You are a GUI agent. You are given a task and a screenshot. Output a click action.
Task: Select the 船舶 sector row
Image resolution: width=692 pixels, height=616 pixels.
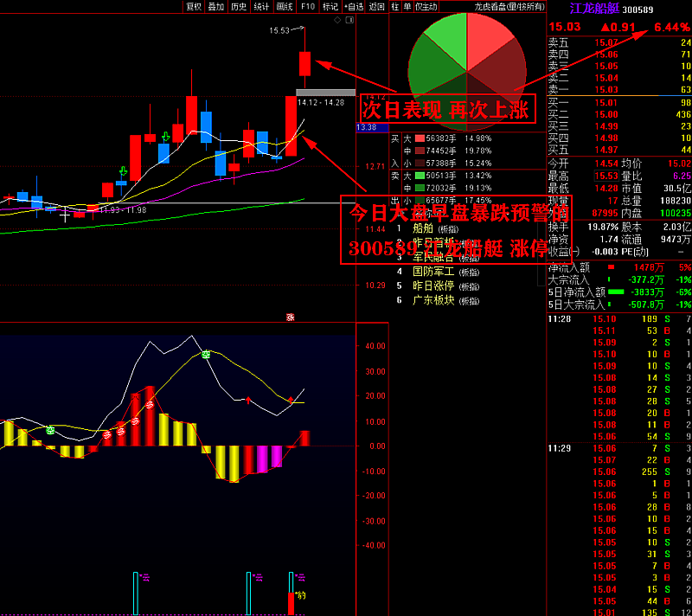[x=423, y=228]
